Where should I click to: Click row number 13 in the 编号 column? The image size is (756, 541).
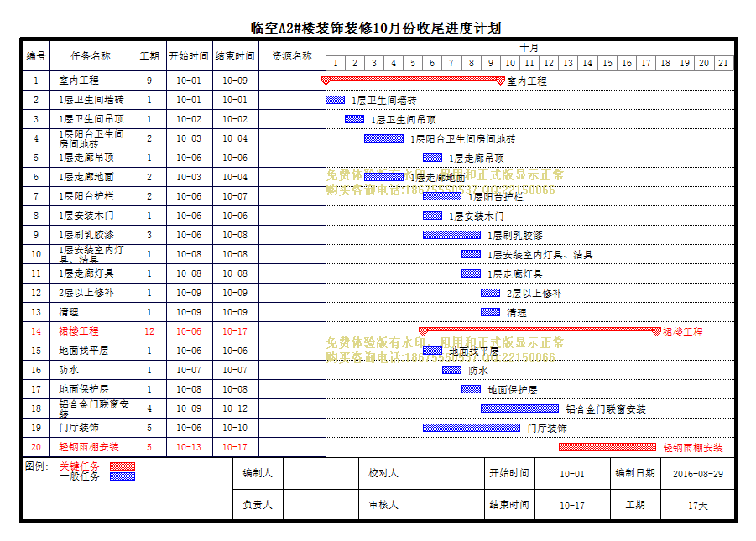click(36, 312)
